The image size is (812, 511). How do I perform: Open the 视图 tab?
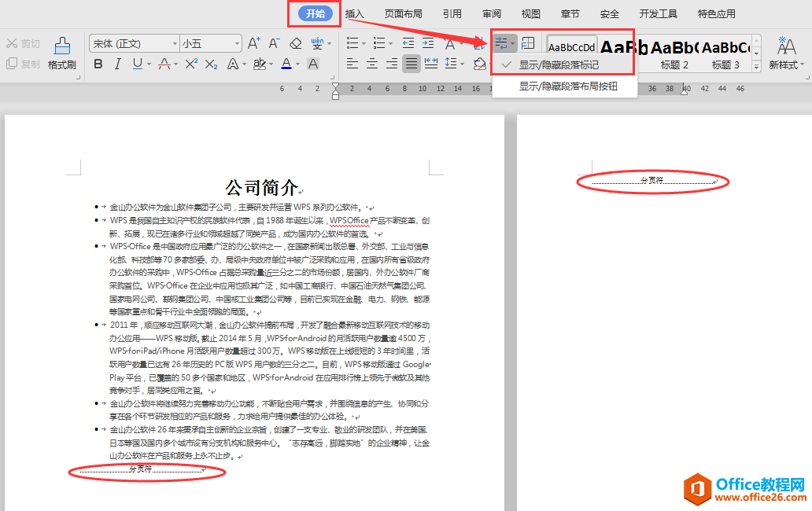tap(531, 14)
